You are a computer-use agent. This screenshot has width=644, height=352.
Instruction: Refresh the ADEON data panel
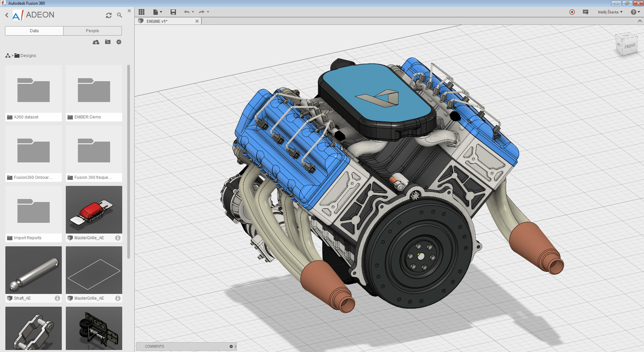coord(109,15)
